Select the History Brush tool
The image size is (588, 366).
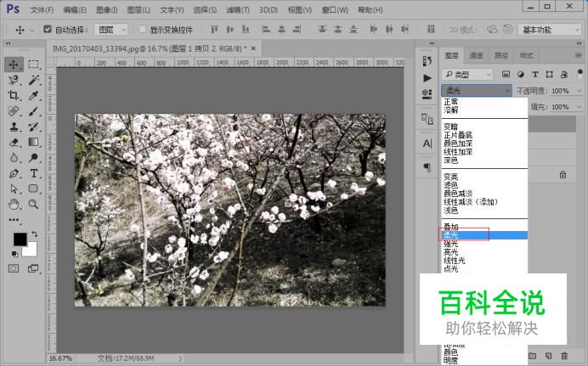[x=33, y=127]
